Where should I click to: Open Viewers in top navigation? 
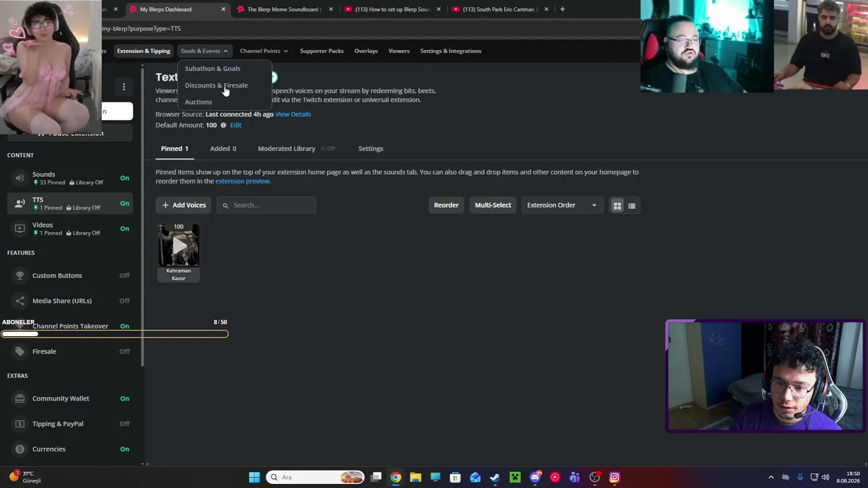[x=399, y=51]
